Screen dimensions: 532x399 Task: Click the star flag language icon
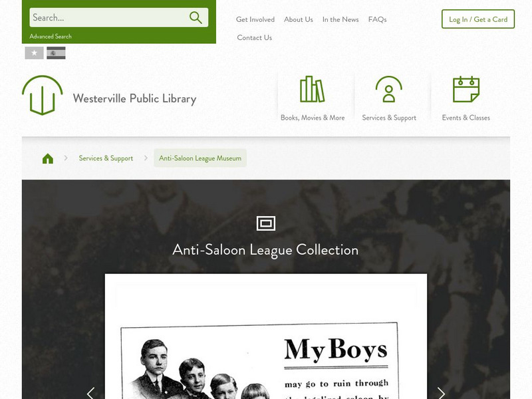(35, 53)
